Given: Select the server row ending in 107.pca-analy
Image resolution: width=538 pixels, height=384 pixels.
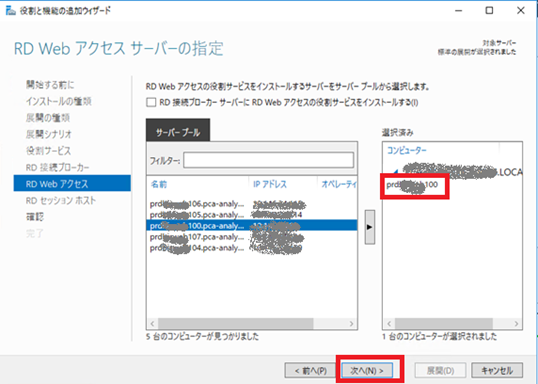Looking at the screenshot, I should click(252, 237).
